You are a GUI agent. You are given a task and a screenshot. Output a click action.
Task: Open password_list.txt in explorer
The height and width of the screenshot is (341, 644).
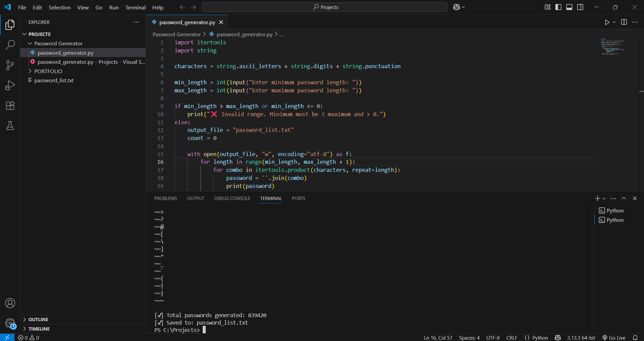(83, 80)
